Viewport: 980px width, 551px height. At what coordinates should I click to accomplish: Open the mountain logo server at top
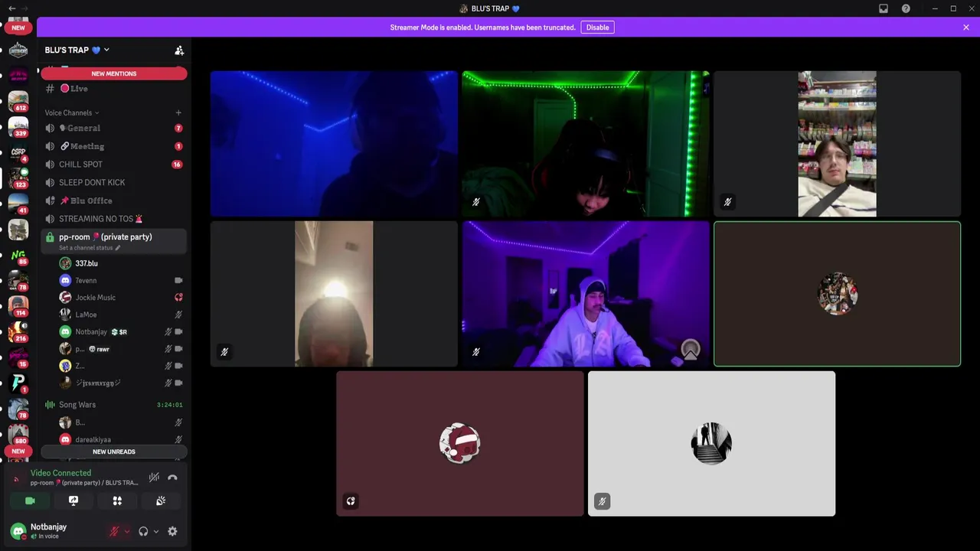[x=18, y=51]
